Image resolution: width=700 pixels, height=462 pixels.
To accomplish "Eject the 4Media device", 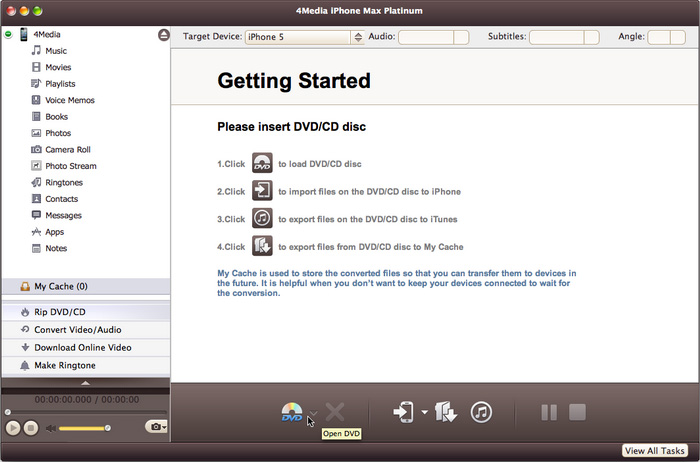I will click(163, 35).
